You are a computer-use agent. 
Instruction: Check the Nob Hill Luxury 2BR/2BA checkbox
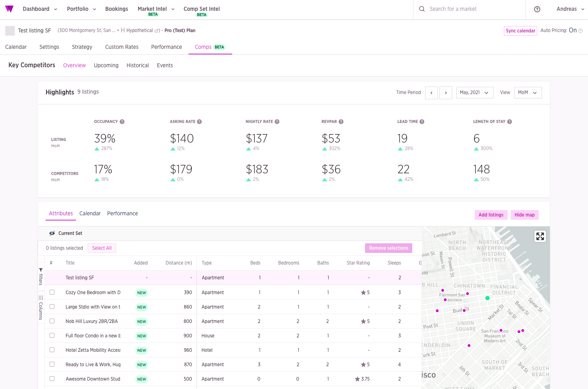click(52, 321)
